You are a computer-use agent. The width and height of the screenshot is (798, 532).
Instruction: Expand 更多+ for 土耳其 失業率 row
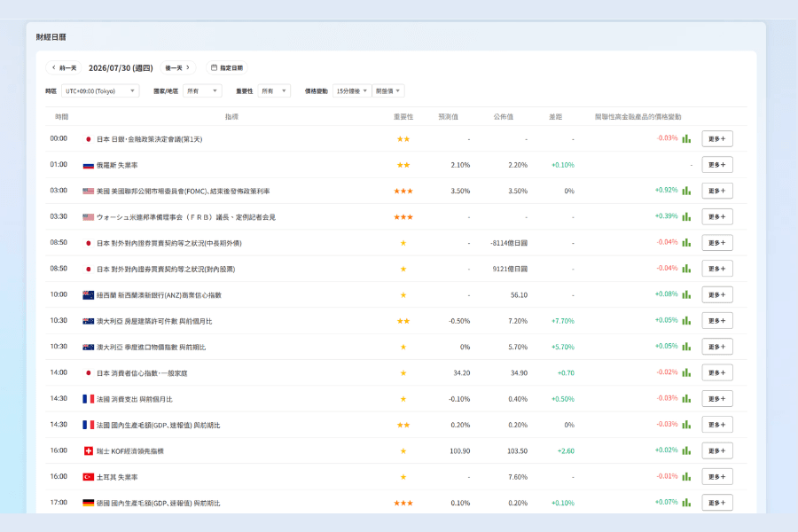(x=717, y=476)
